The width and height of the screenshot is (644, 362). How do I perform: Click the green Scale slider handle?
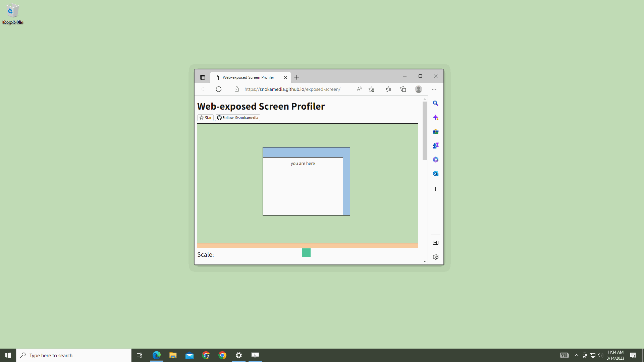pos(306,253)
